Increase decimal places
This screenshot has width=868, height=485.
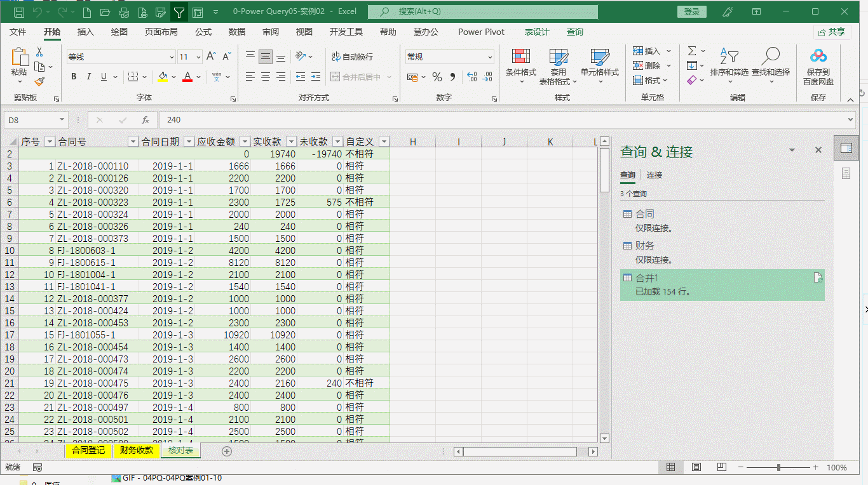tap(471, 77)
